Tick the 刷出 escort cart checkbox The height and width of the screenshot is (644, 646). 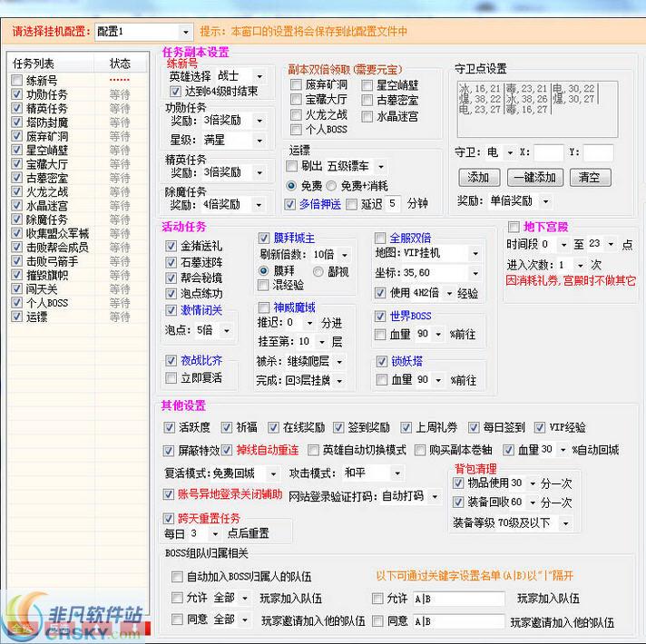[291, 166]
